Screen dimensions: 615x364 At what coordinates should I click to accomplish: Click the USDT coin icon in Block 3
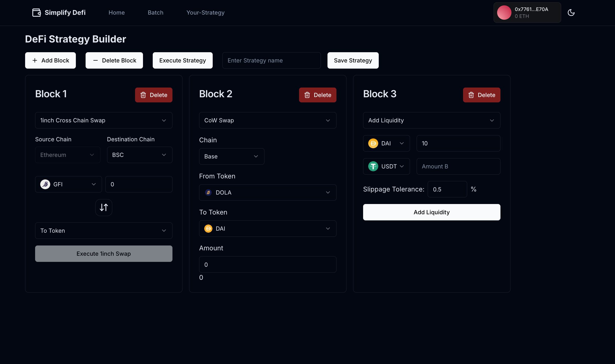click(373, 166)
